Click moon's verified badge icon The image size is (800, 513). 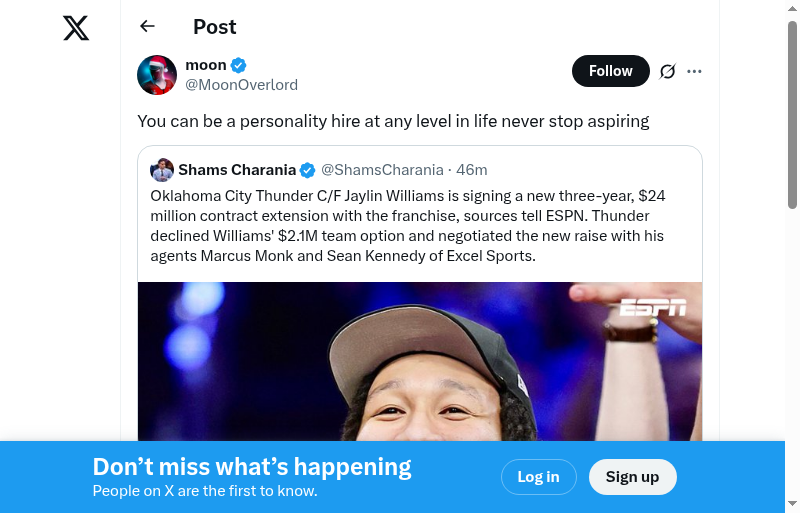tap(239, 65)
